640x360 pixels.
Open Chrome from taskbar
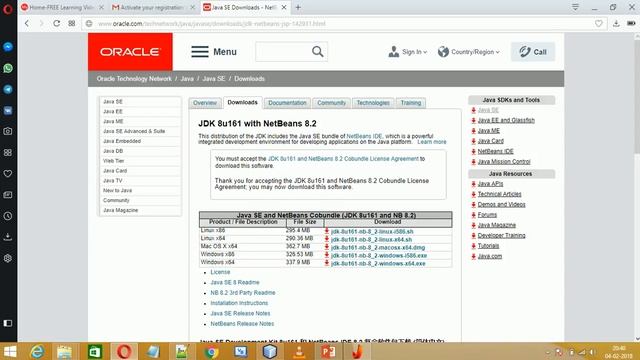(x=211, y=351)
